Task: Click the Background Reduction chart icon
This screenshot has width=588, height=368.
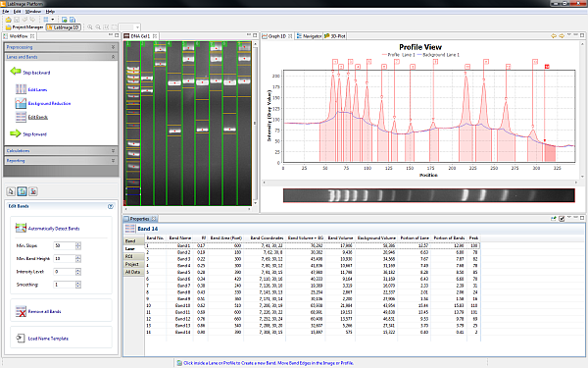Action: tap(21, 103)
